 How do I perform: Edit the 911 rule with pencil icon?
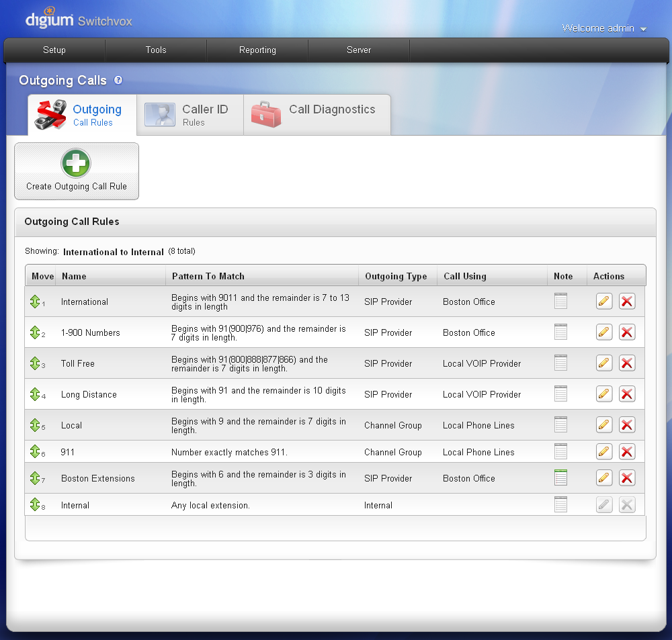click(604, 452)
